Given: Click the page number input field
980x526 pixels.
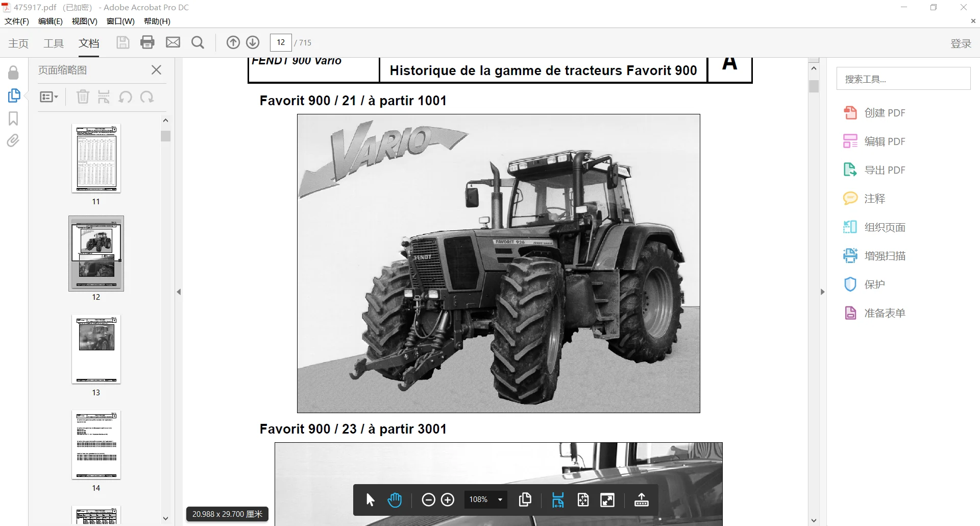Looking at the screenshot, I should pos(281,42).
